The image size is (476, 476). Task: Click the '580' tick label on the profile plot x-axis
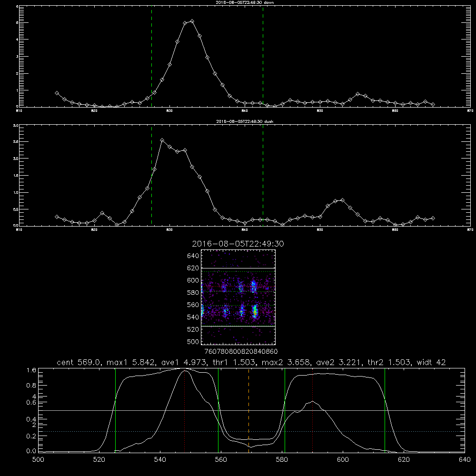pos(282,460)
